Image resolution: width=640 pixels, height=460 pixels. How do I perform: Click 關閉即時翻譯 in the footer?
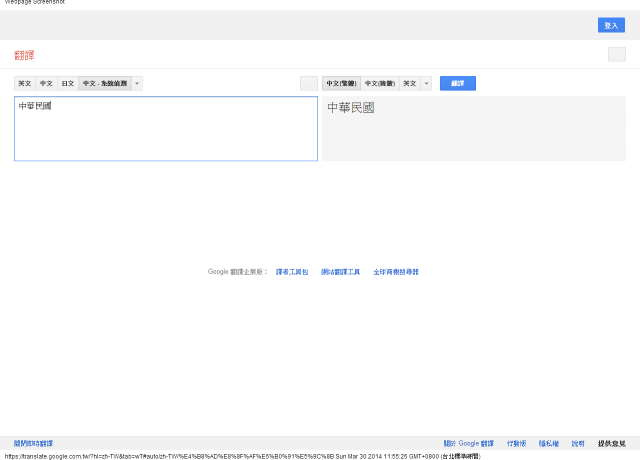(x=33, y=443)
